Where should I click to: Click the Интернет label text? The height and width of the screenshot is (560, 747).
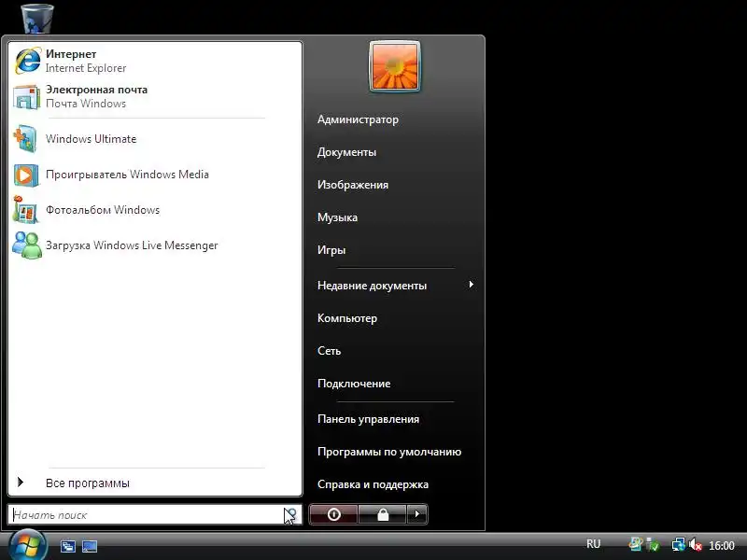click(x=71, y=54)
